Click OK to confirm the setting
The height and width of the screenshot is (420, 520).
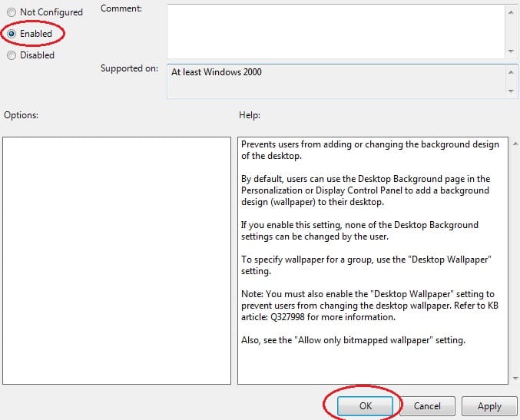click(x=365, y=405)
